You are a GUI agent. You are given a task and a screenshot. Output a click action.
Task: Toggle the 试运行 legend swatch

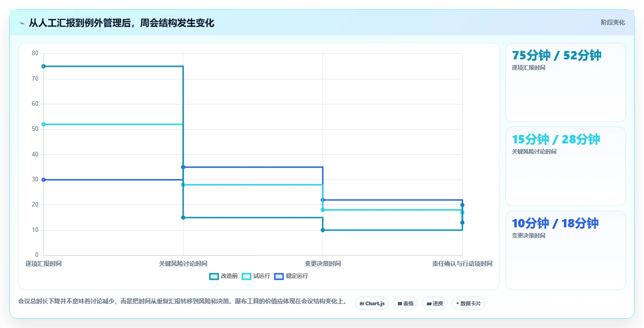(x=246, y=276)
